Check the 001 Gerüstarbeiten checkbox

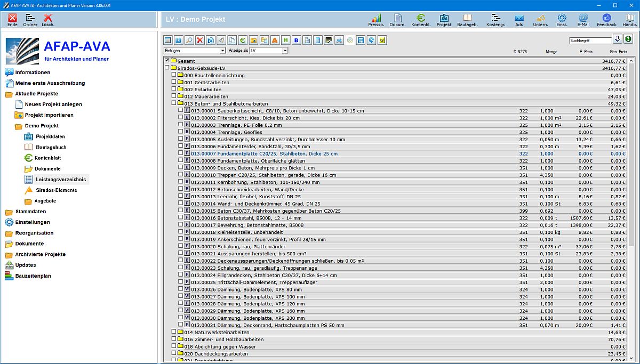173,82
